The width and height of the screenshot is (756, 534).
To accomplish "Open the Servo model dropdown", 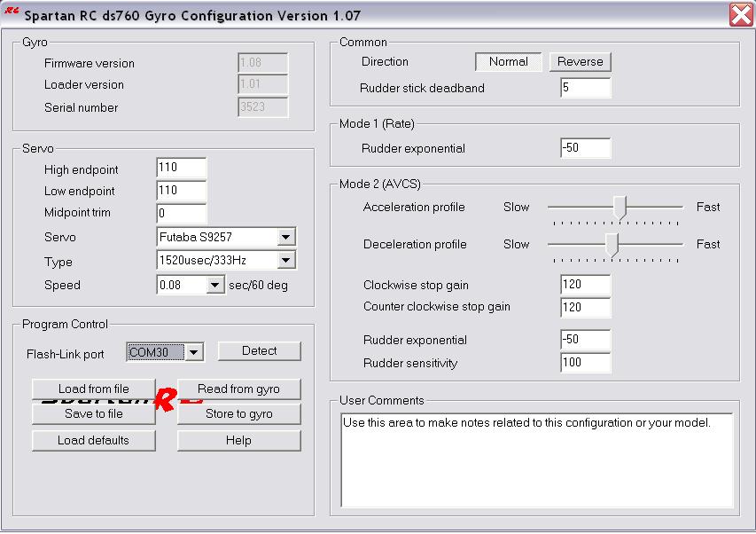I will point(284,238).
